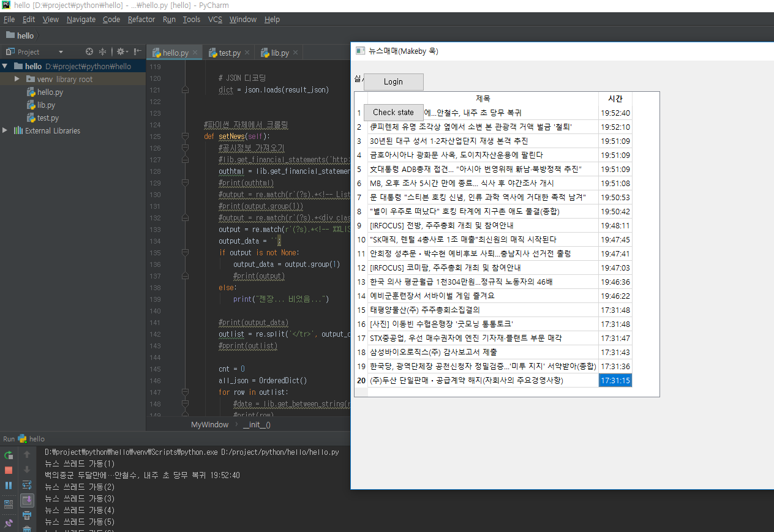Screen dimensions: 774x532
Task: Open the Run menu
Action: (x=170, y=20)
